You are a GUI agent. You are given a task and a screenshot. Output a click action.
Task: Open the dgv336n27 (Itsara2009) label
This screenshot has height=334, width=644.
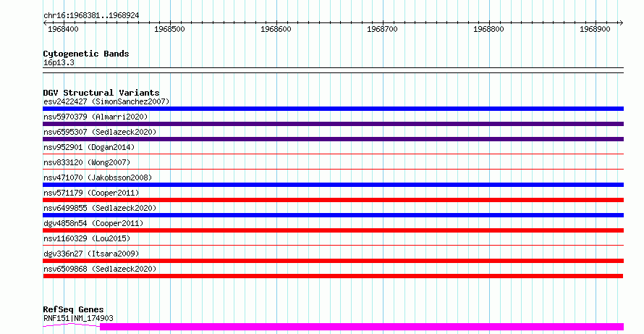coord(91,254)
